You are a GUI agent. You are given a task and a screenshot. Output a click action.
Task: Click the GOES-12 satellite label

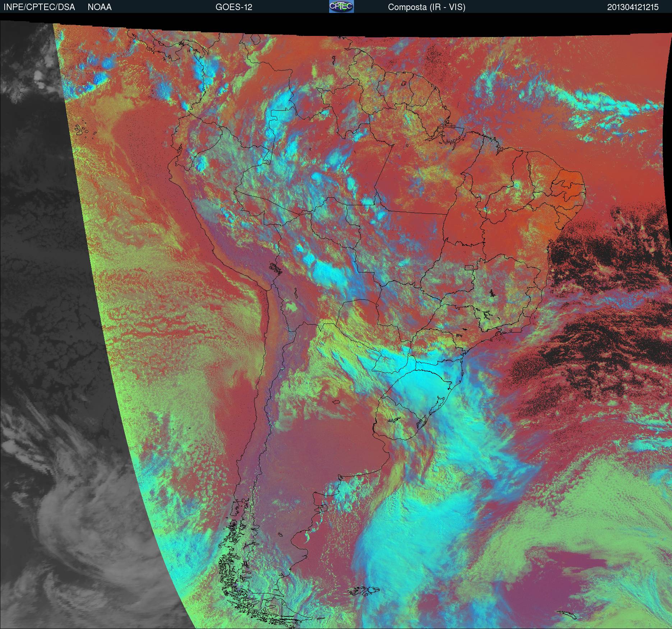tap(234, 7)
